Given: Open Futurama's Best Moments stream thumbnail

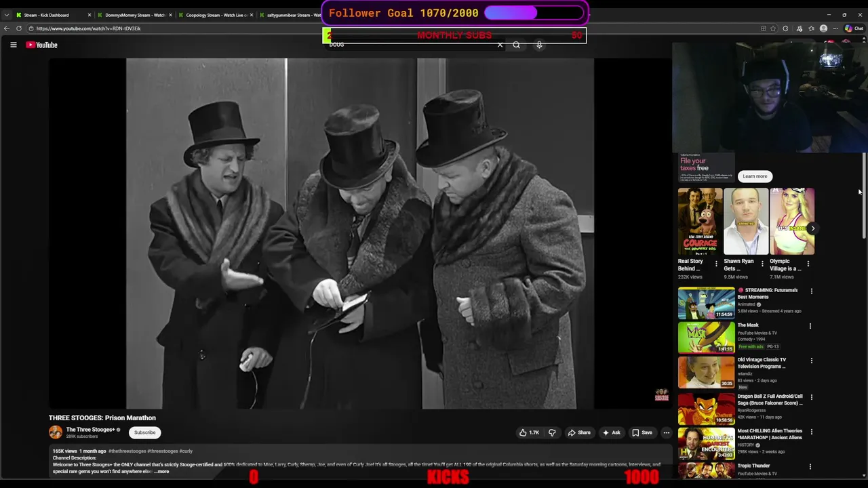Looking at the screenshot, I should coord(706,302).
